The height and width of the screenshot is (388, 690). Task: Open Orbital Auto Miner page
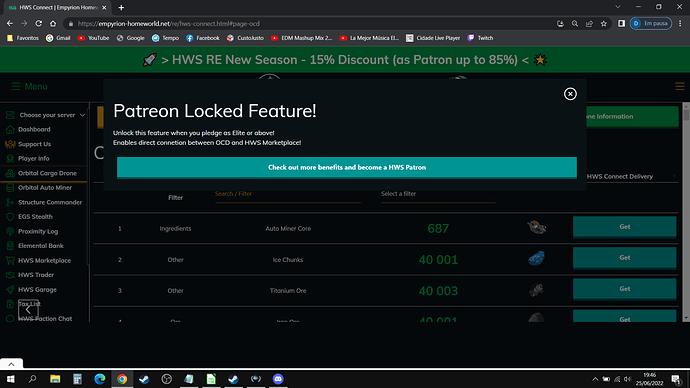[44, 187]
